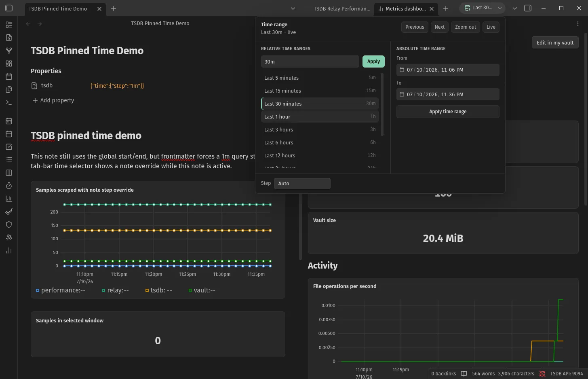This screenshot has width=588, height=379.
Task: Click the From date input field
Action: click(x=448, y=70)
